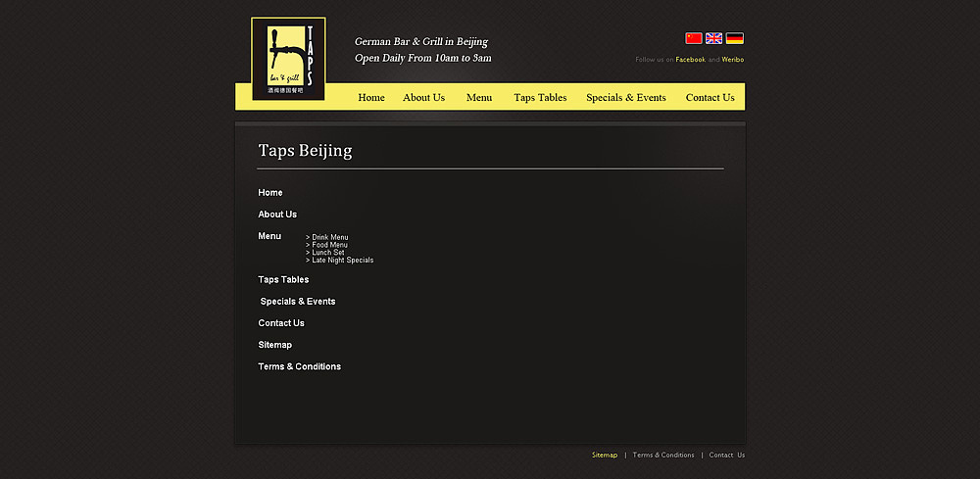Click Specials & Events in sitemap list
The image size is (980, 479).
point(298,301)
